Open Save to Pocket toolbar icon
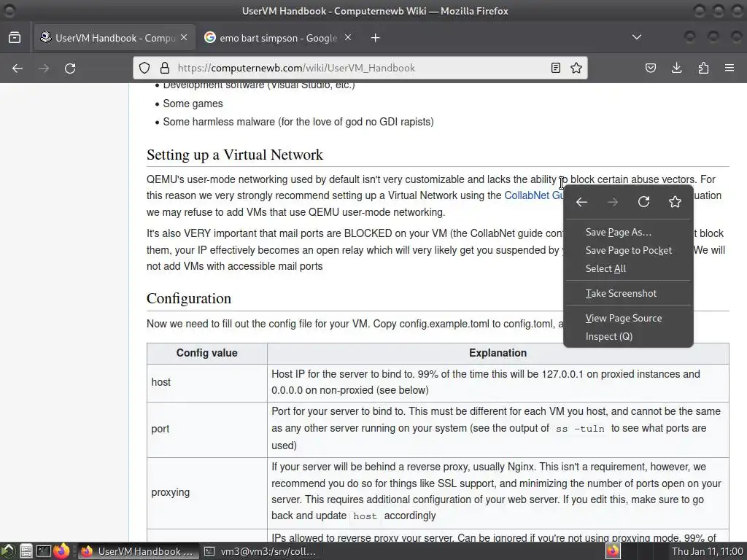747x560 pixels. click(x=650, y=68)
